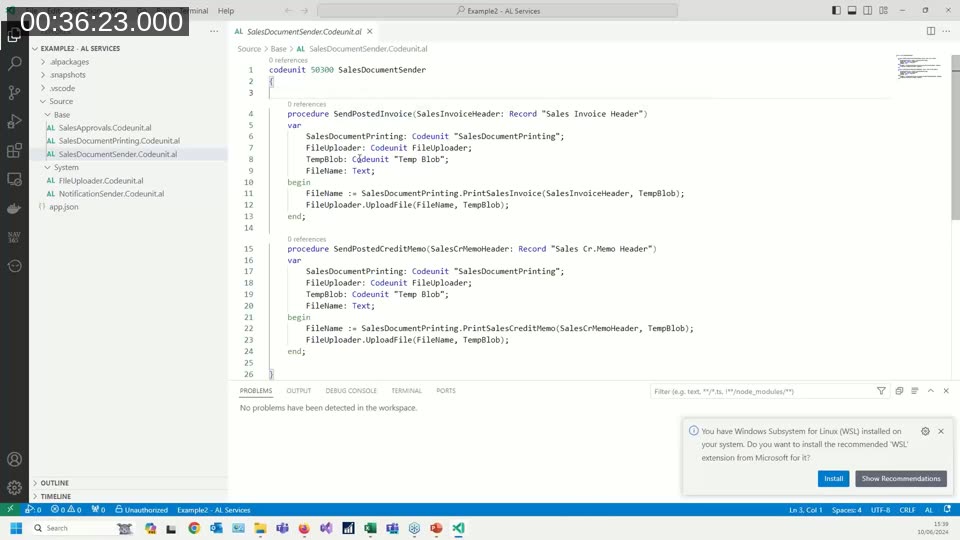Dismiss the WSL notification
The width and height of the screenshot is (960, 540).
pyautogui.click(x=941, y=431)
